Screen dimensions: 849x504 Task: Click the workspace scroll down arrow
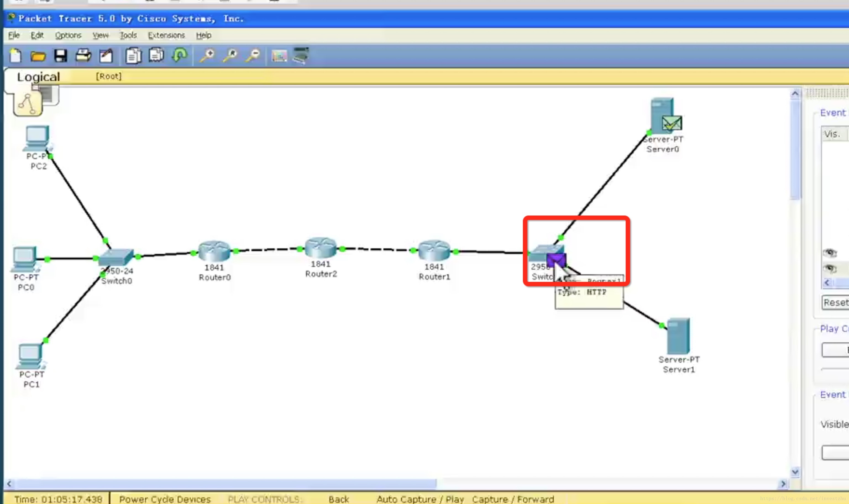coord(795,472)
